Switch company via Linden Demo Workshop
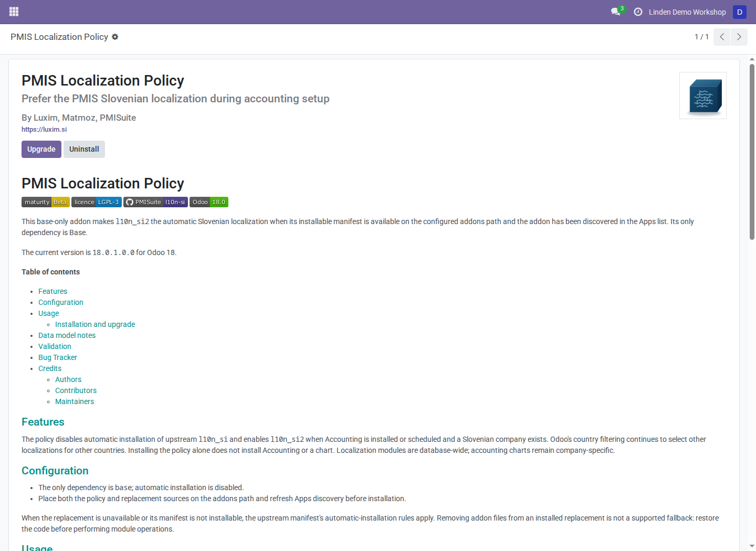The image size is (756, 551). [687, 12]
